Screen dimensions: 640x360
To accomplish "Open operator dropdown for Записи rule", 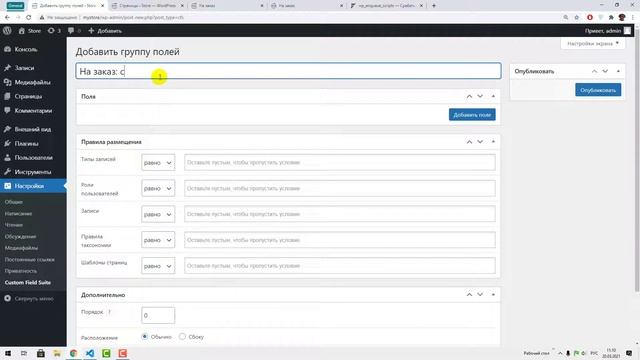I will pyautogui.click(x=158, y=214).
